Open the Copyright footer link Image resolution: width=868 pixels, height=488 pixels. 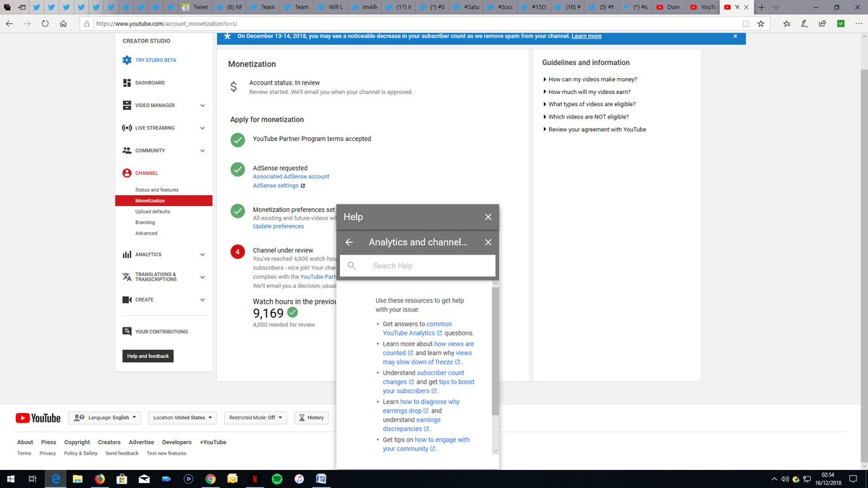[77, 442]
